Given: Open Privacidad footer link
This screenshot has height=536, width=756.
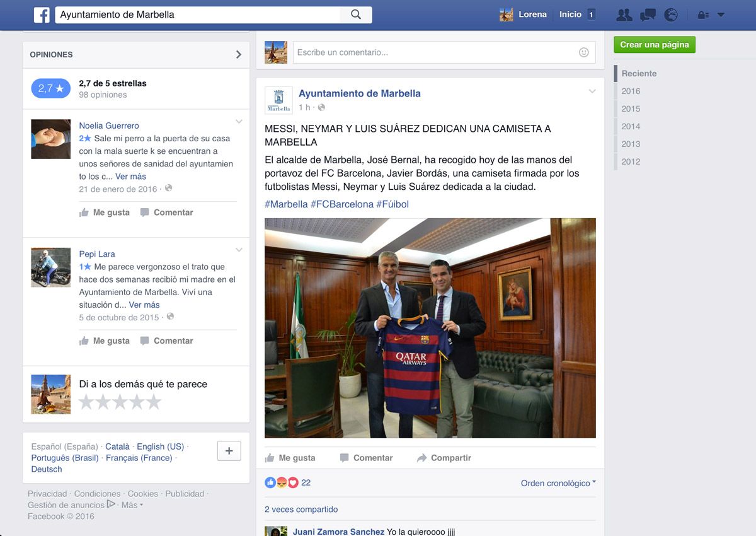Looking at the screenshot, I should click(x=47, y=494).
